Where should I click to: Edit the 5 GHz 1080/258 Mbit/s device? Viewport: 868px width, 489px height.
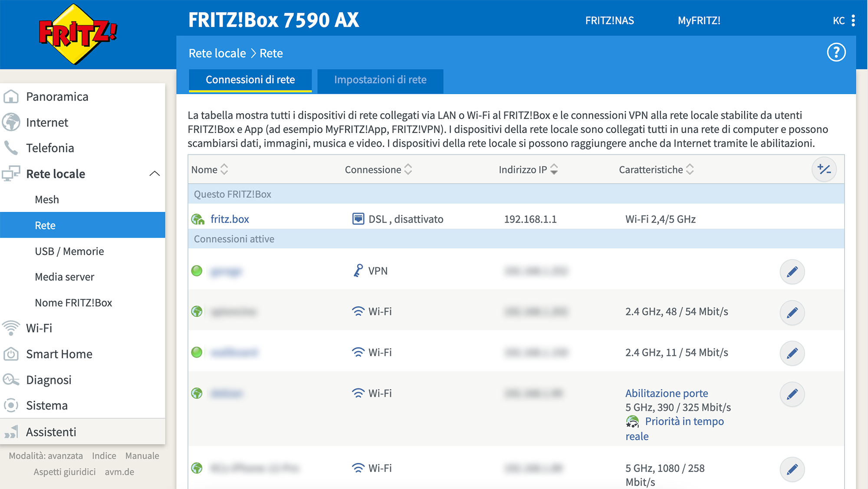(792, 469)
